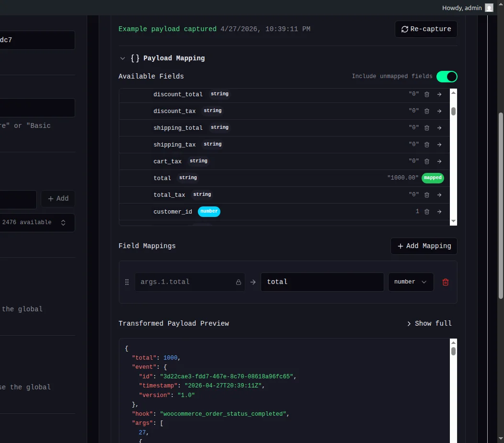Delete the shipping_total field
The width and height of the screenshot is (504, 443).
[x=427, y=128]
